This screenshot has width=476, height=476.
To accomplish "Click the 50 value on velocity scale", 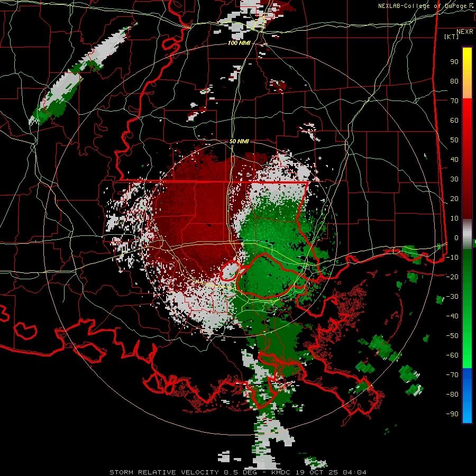I will (454, 140).
